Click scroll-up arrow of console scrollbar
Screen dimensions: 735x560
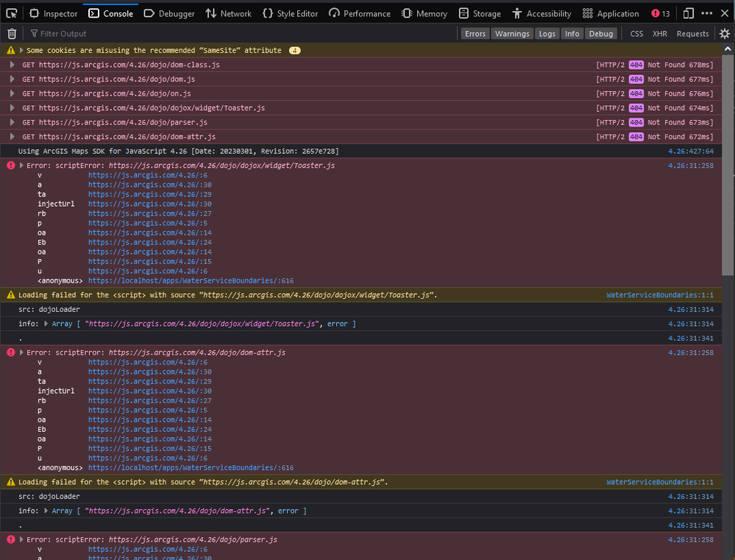pyautogui.click(x=728, y=49)
